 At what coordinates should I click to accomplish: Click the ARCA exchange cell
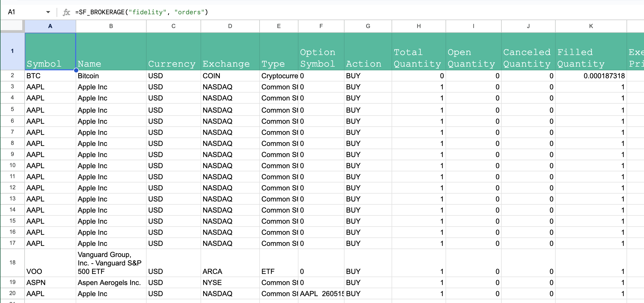230,263
